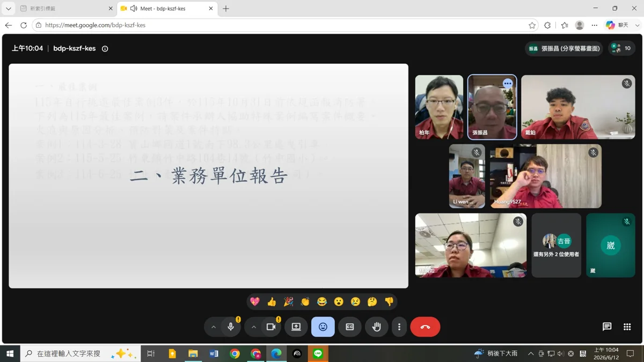
Task: Send the laughing face reaction
Action: point(322,302)
